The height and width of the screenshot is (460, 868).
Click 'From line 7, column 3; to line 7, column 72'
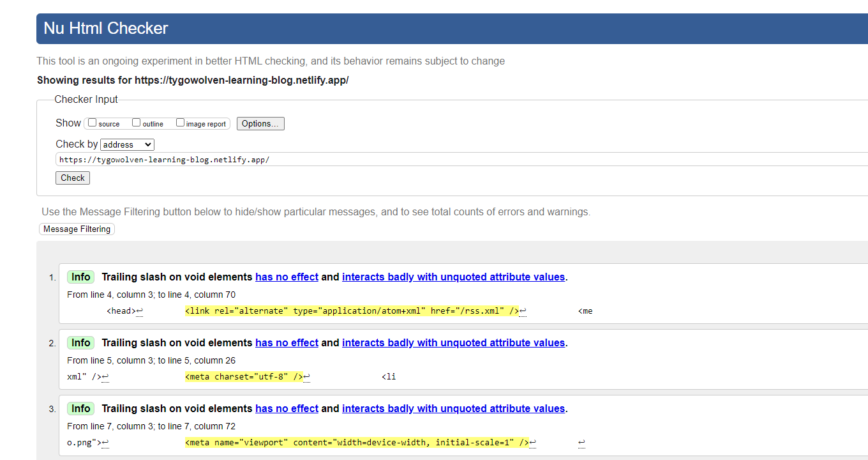[x=151, y=426]
